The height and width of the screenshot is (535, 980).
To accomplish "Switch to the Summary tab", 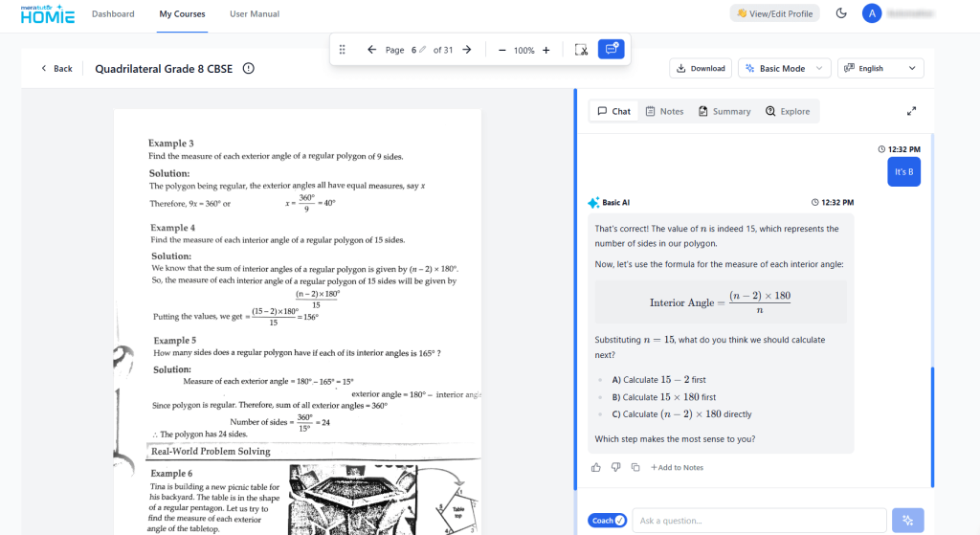I will [724, 111].
